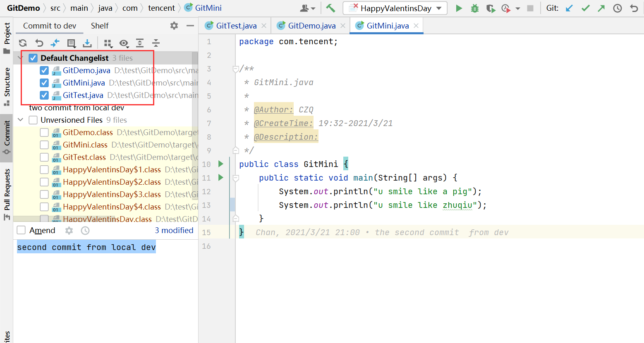Click run gutter icon beside class GitMini line

[221, 164]
